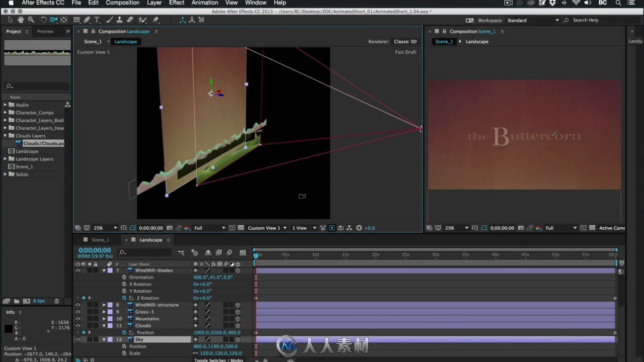Open the Layer menu
The width and height of the screenshot is (644, 362).
pos(154,3)
